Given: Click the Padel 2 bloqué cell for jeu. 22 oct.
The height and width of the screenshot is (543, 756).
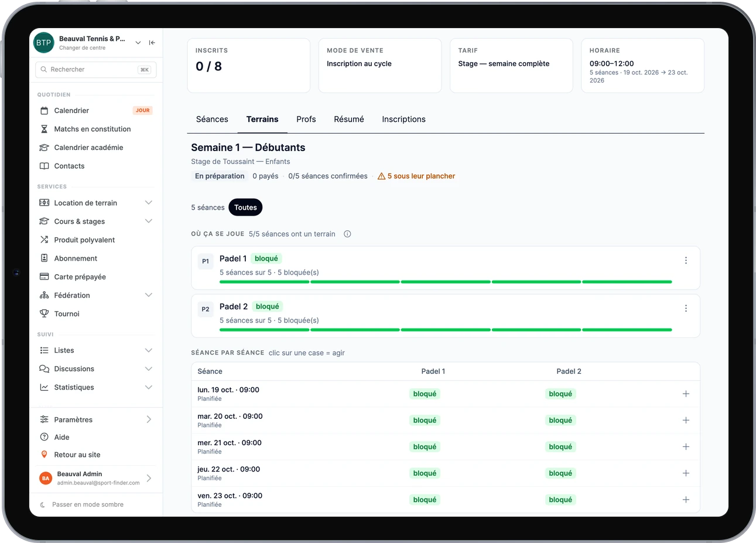Looking at the screenshot, I should tap(560, 473).
